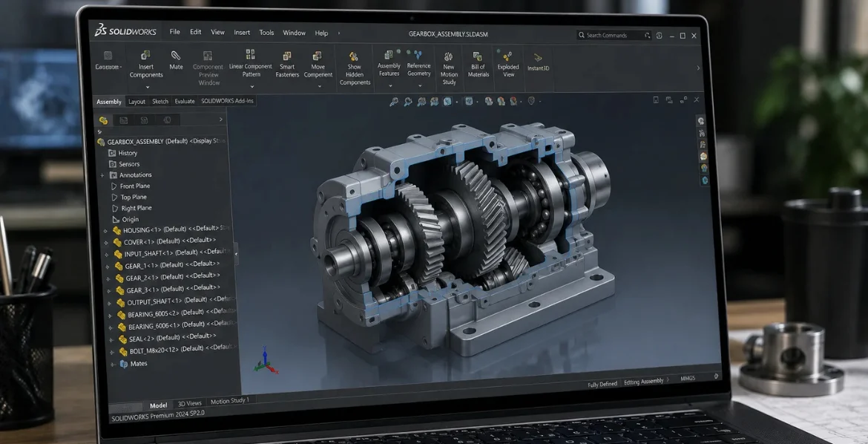Screen dimensions: 868x444
Task: Open the View menu
Action: [217, 32]
